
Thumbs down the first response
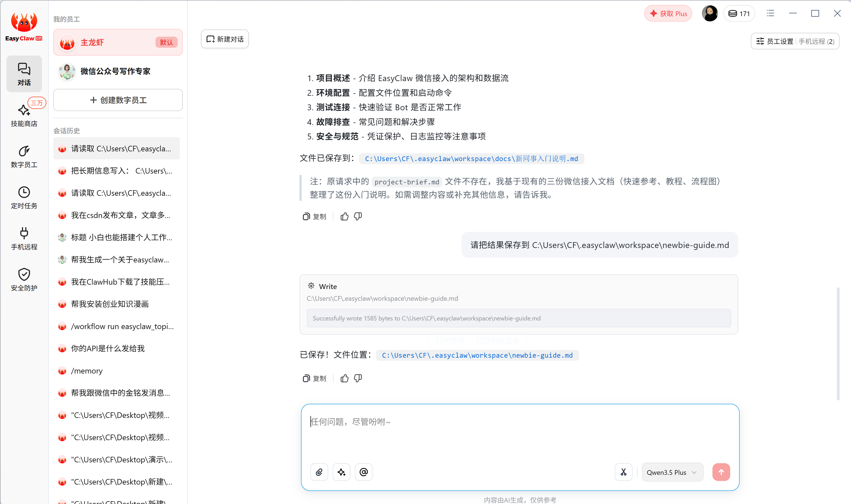[358, 216]
